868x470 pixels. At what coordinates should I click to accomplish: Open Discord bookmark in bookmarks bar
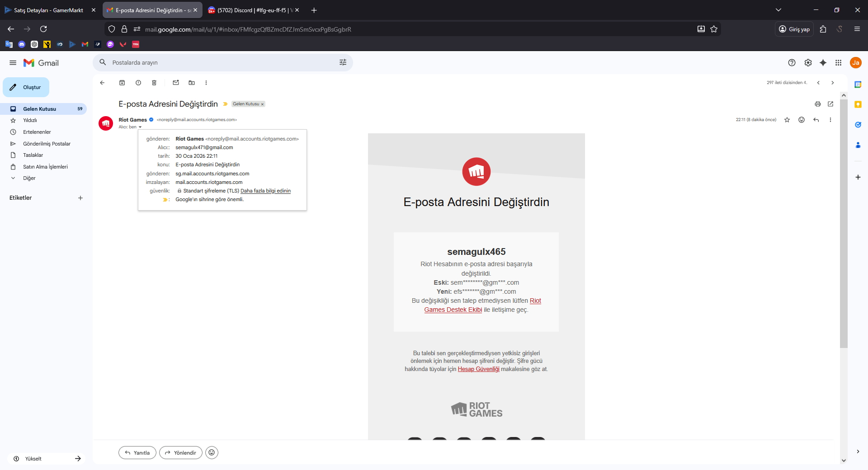click(22, 44)
